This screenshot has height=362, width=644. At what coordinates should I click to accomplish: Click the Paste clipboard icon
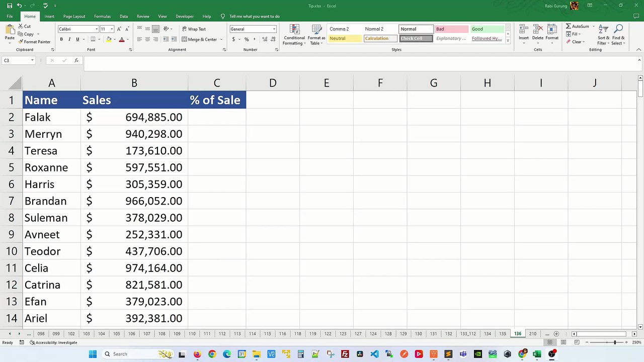10,30
